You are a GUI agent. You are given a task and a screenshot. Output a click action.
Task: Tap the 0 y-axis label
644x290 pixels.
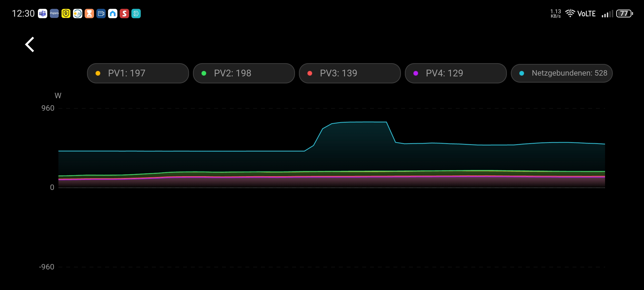pyautogui.click(x=52, y=187)
